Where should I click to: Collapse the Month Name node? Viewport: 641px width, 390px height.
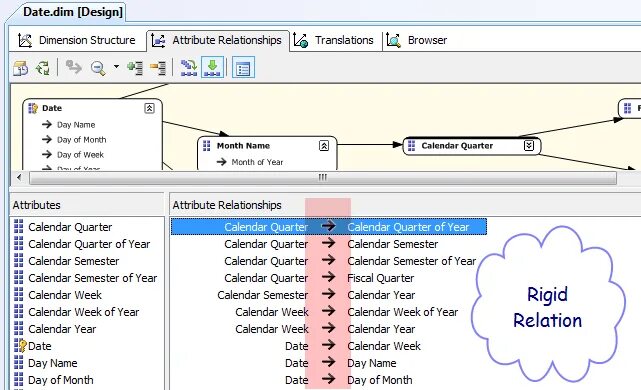[324, 146]
